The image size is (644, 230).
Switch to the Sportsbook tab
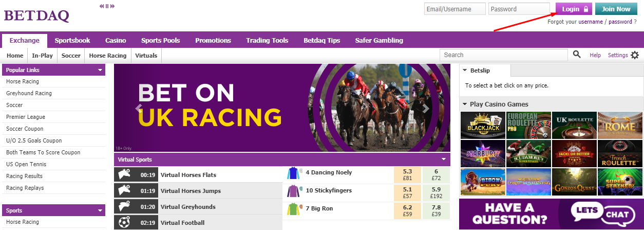tap(72, 40)
